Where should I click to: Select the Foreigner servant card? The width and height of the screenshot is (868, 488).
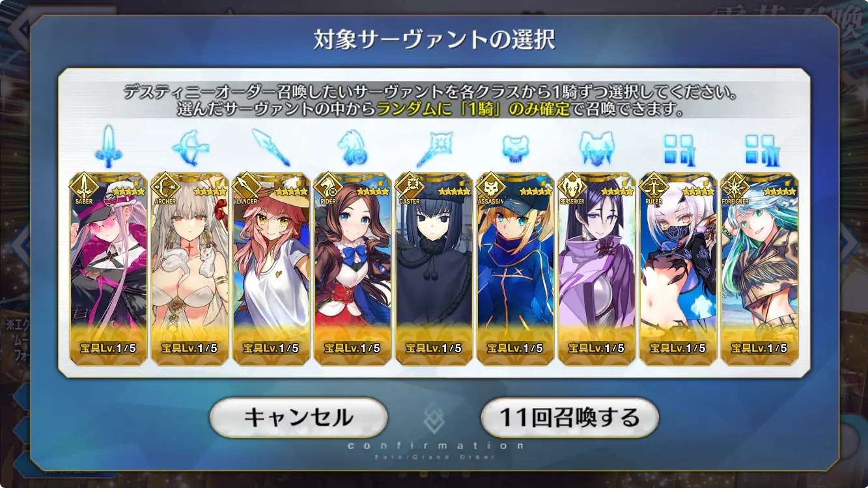coord(759,269)
